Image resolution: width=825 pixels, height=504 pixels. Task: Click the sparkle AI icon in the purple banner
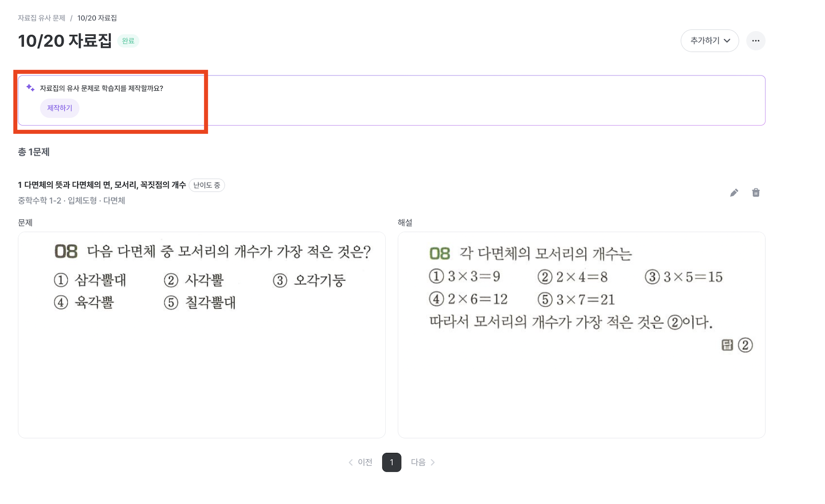(x=30, y=87)
